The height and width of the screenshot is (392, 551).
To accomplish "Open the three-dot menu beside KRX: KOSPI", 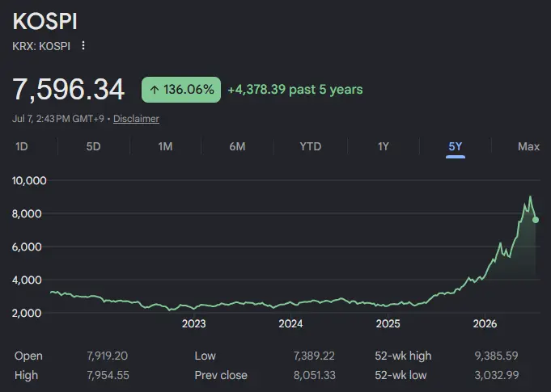I will click(x=83, y=45).
